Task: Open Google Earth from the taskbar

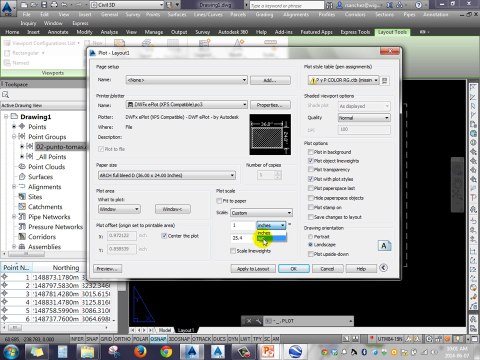Action: [x=295, y=352]
